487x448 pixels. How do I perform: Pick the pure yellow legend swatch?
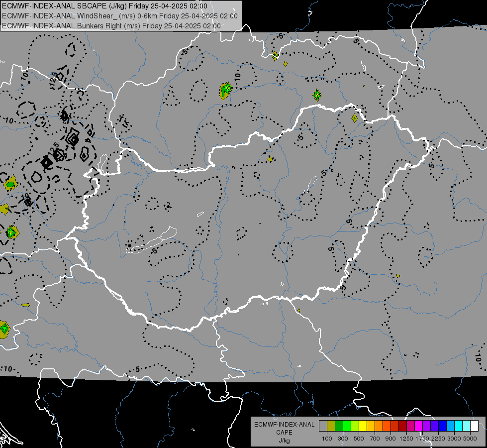point(363,426)
